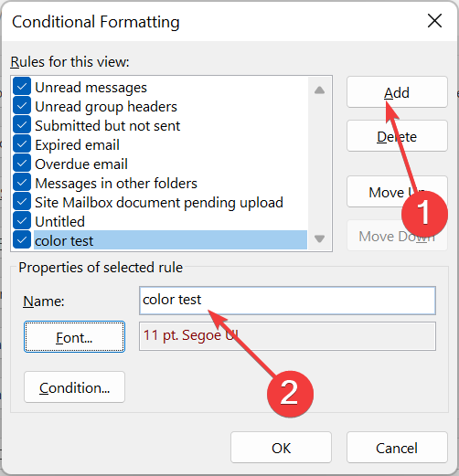Image resolution: width=459 pixels, height=476 pixels.
Task: Open the Condition filter dialog
Action: (74, 387)
